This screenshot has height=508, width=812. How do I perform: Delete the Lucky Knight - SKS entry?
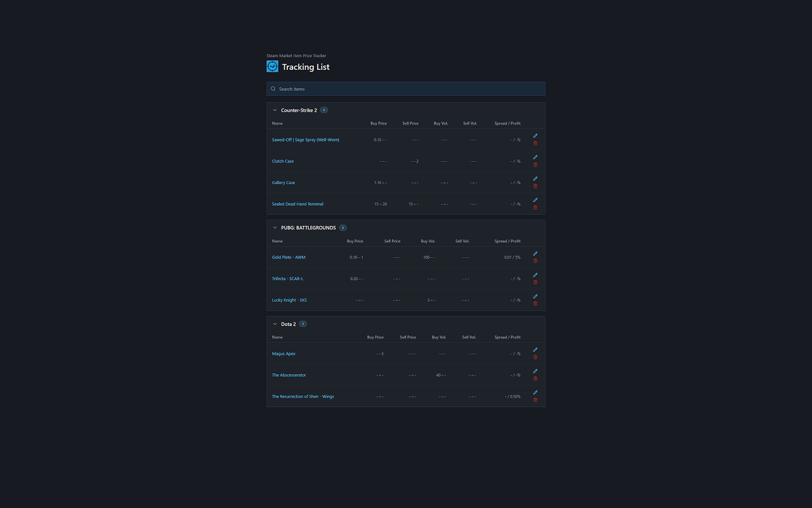(535, 304)
